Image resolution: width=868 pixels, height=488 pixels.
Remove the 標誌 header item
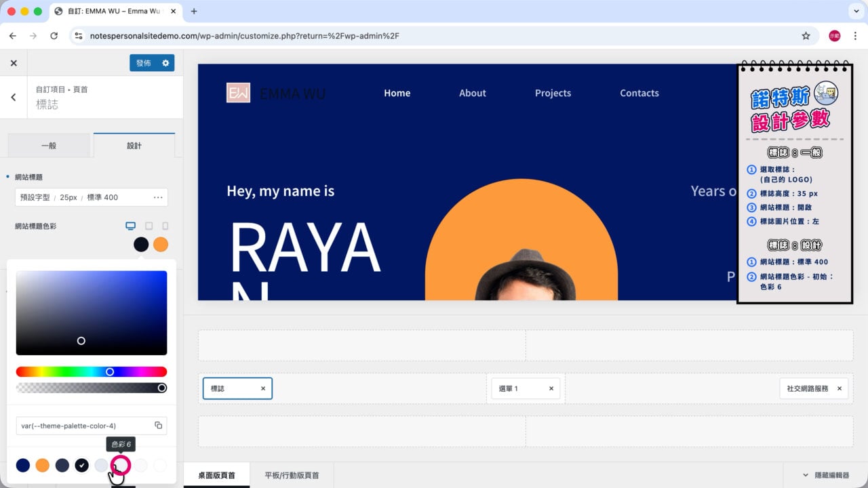(263, 388)
